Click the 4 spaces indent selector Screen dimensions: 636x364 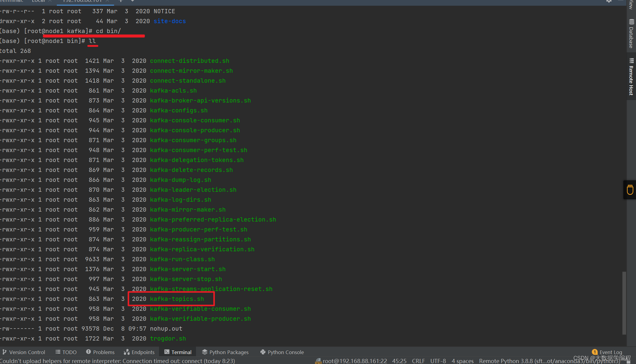click(x=462, y=361)
